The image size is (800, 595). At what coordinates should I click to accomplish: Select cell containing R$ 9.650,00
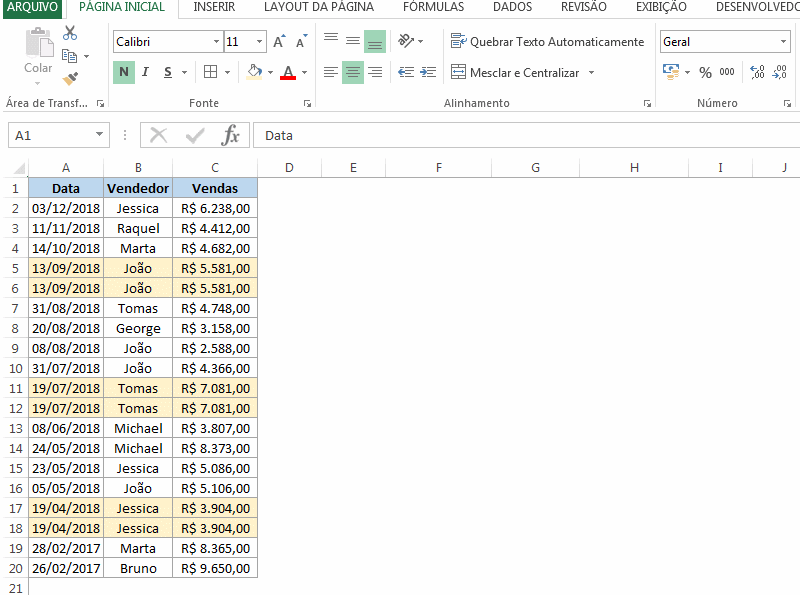point(215,568)
